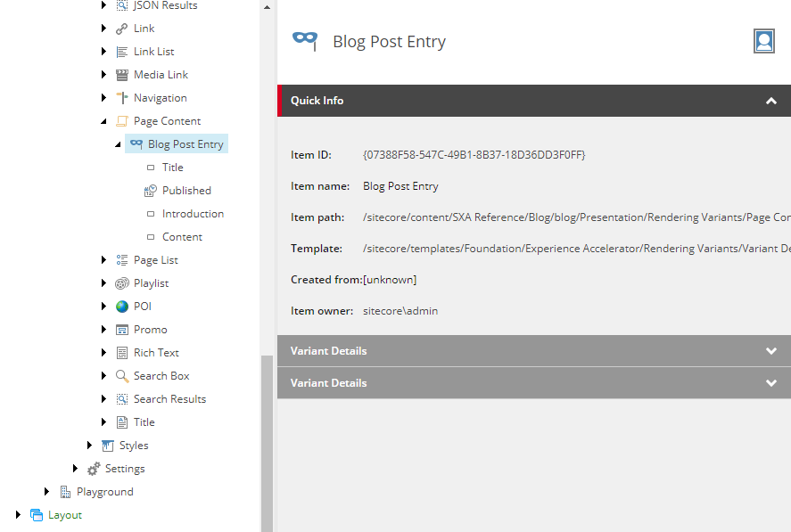Screen dimensions: 791x532
Task: Click the Layout windows icon
Action: pyautogui.click(x=37, y=515)
